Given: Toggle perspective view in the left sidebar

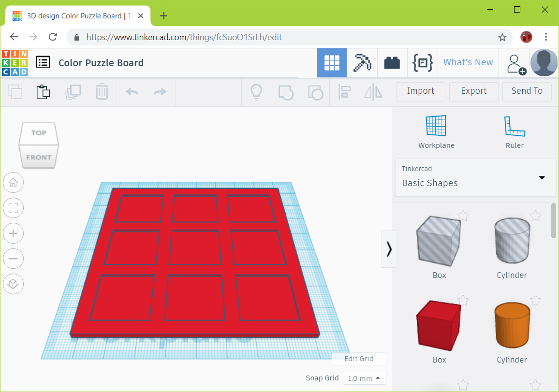Looking at the screenshot, I should 13,284.
